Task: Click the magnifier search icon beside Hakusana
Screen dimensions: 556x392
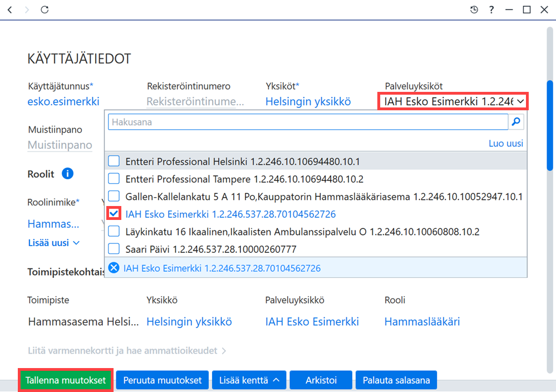Action: pyautogui.click(x=516, y=122)
